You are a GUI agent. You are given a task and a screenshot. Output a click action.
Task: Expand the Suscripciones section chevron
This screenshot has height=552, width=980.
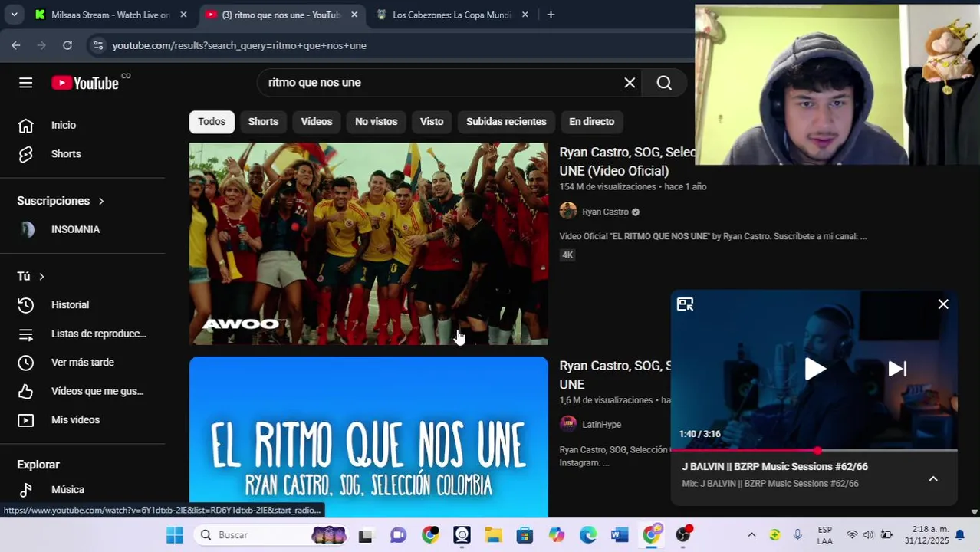(101, 201)
